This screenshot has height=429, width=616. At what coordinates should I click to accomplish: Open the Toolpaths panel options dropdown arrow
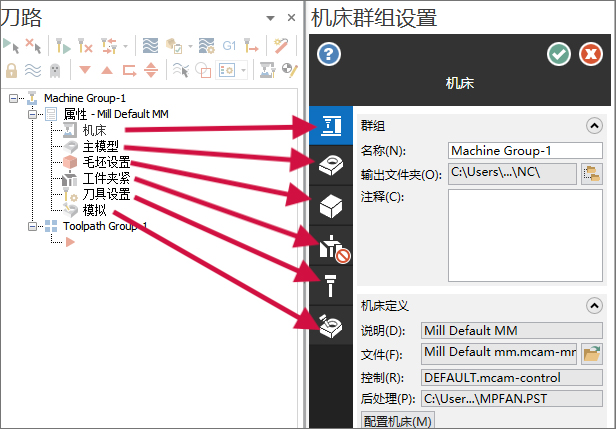tap(270, 18)
